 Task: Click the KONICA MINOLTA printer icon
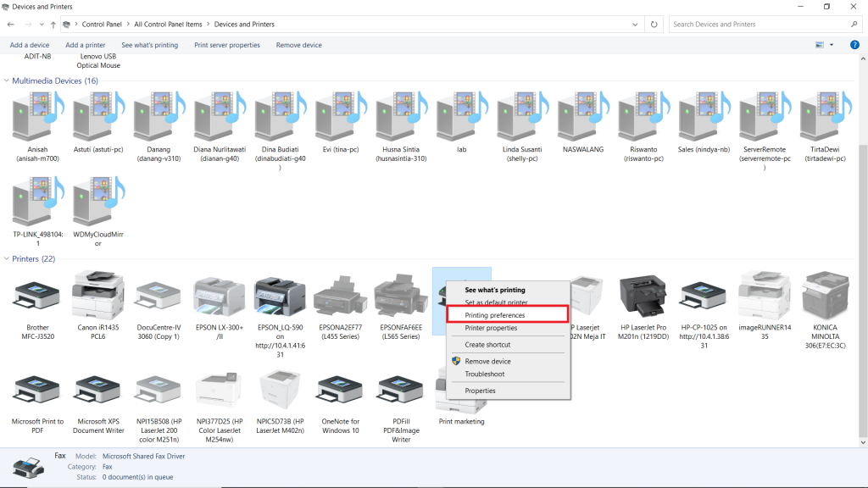pos(825,296)
